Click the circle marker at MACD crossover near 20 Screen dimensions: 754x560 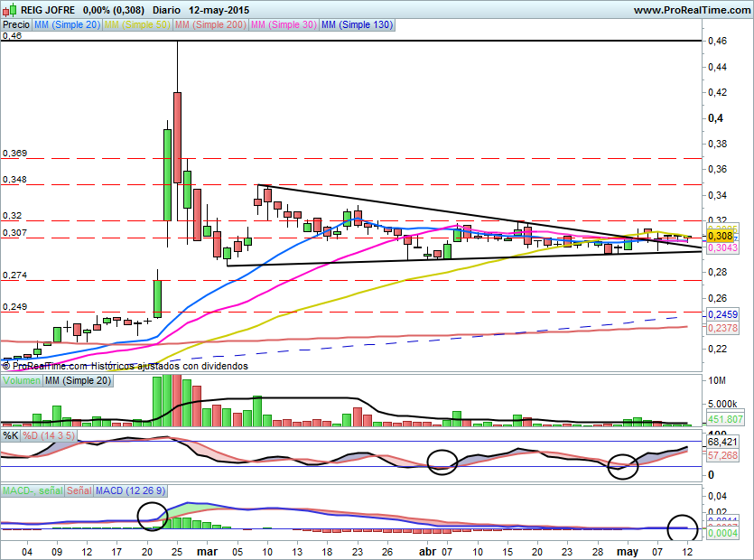154,517
